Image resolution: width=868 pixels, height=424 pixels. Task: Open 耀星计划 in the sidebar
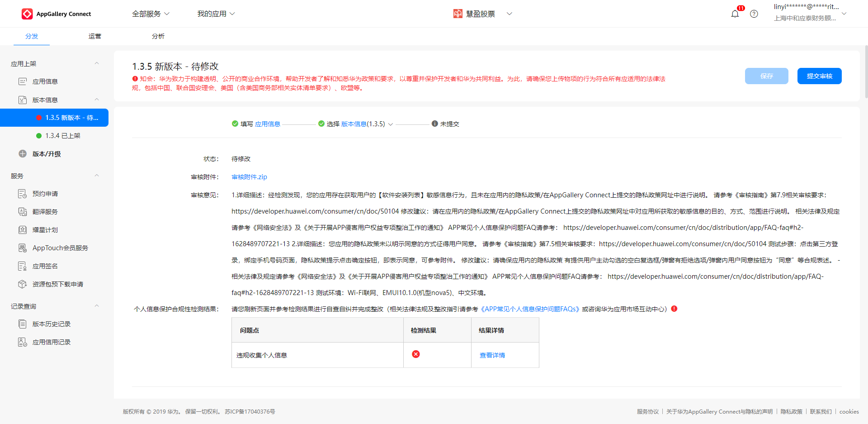(45, 230)
